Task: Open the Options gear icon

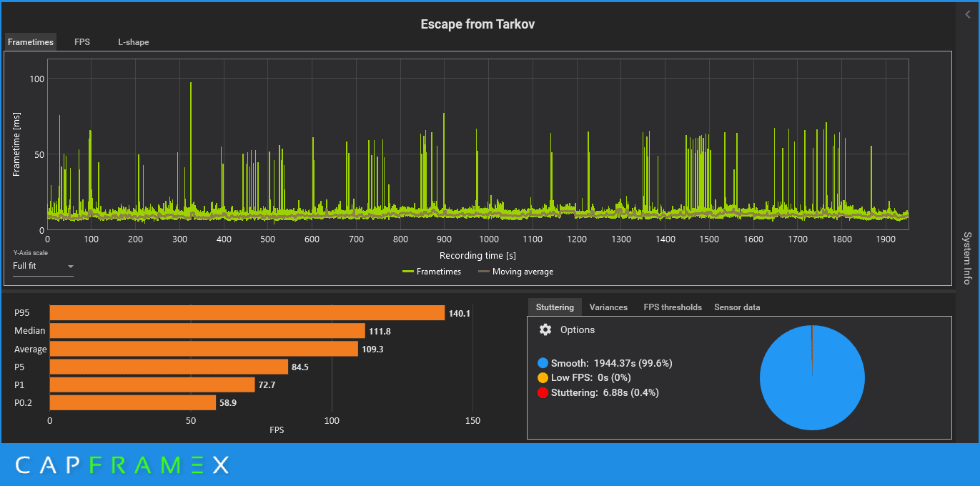Action: pos(545,329)
